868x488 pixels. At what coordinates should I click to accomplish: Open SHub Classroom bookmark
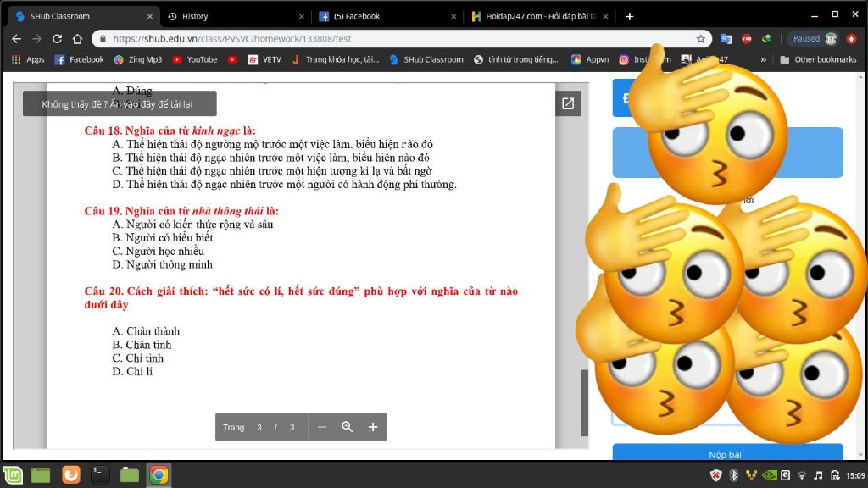pos(426,60)
